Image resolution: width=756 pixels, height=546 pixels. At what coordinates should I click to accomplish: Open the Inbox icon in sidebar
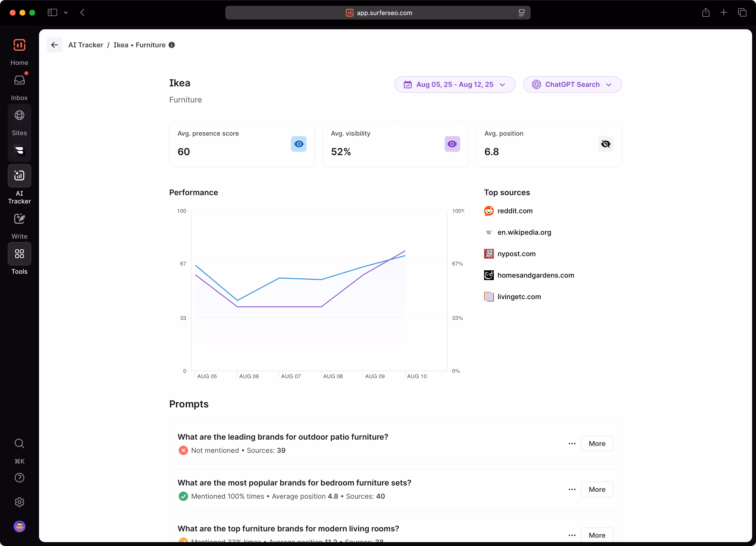pyautogui.click(x=19, y=80)
